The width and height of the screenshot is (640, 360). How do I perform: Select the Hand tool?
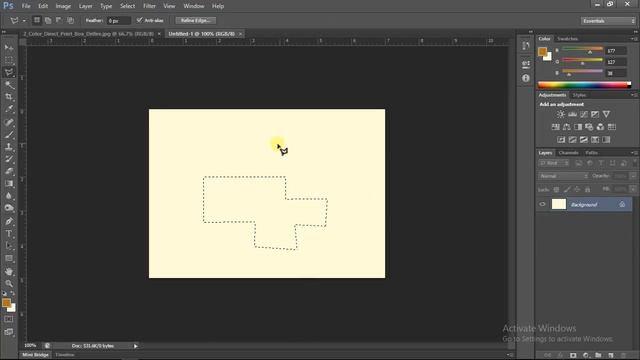[x=9, y=271]
